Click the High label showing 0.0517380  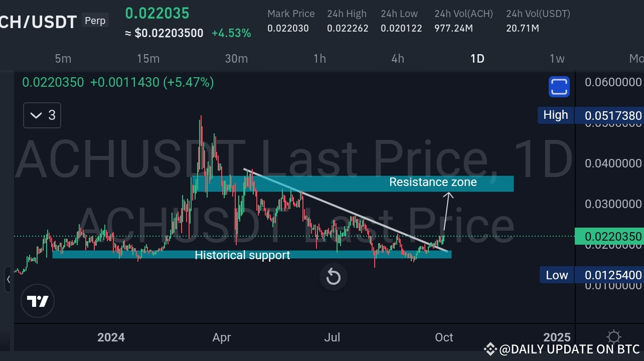coord(555,115)
